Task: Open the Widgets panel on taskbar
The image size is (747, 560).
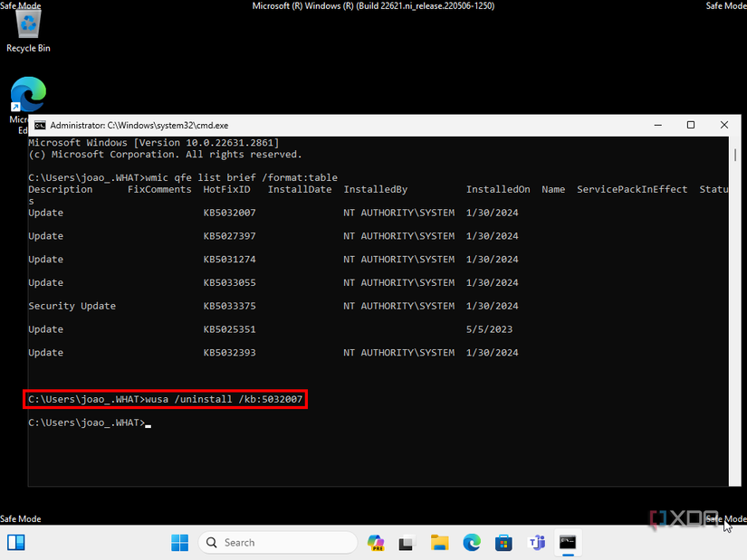Action: pyautogui.click(x=16, y=543)
